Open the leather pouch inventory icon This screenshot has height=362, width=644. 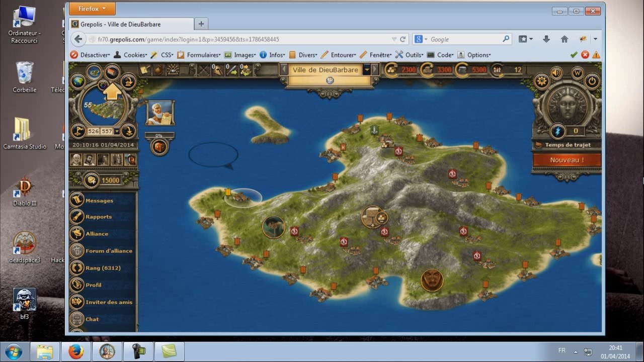pos(158,70)
